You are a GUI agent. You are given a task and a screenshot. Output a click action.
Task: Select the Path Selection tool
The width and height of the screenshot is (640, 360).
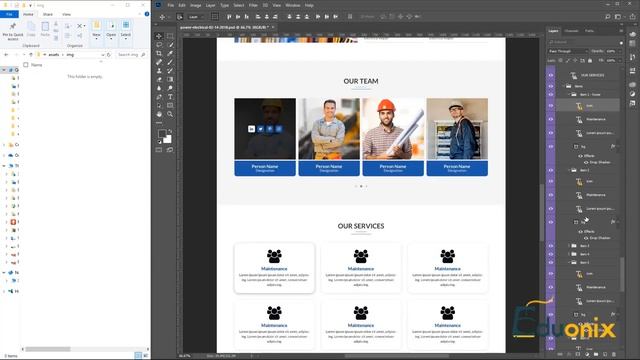159,105
